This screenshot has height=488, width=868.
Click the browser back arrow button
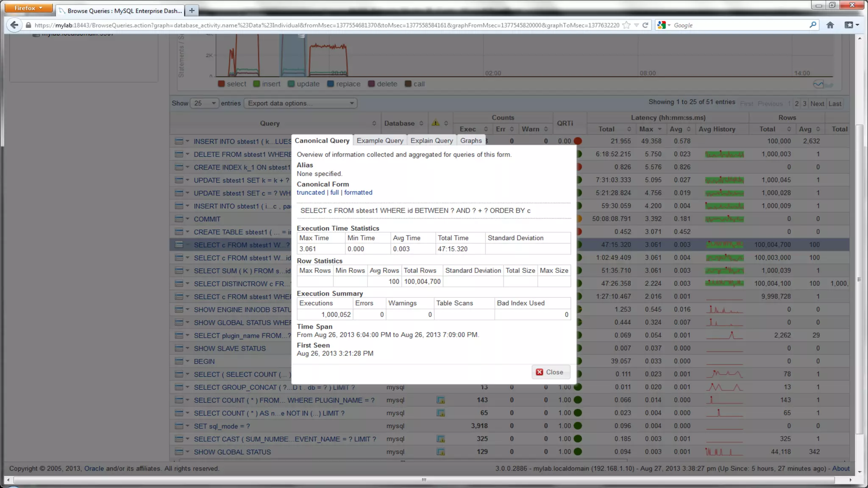[14, 25]
